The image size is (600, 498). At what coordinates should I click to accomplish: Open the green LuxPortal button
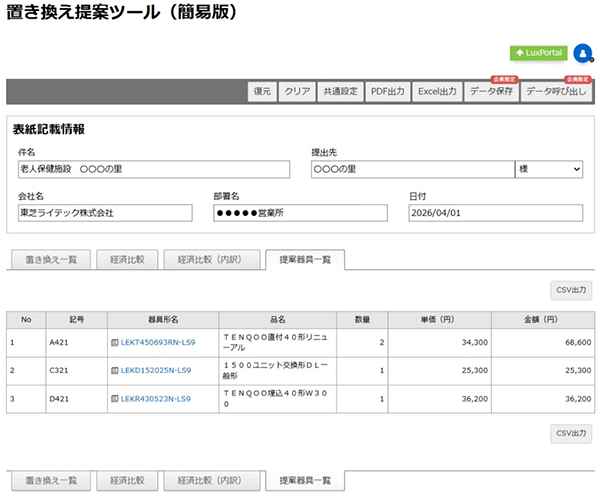(x=538, y=53)
